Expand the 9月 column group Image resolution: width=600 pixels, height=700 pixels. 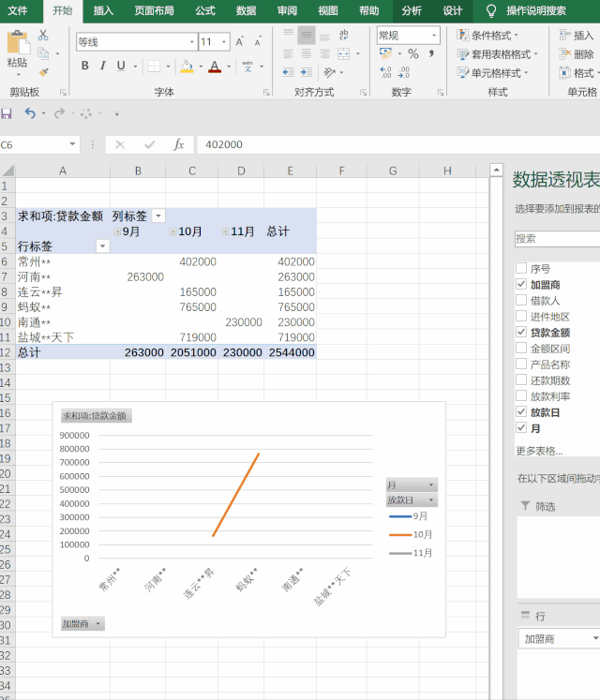coord(117,231)
